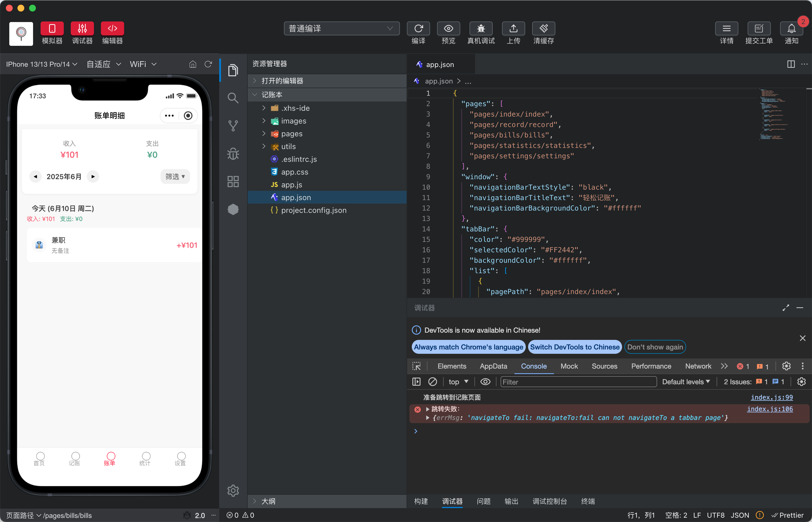812x522 pixels.
Task: Click the split editor icon
Action: click(x=791, y=64)
